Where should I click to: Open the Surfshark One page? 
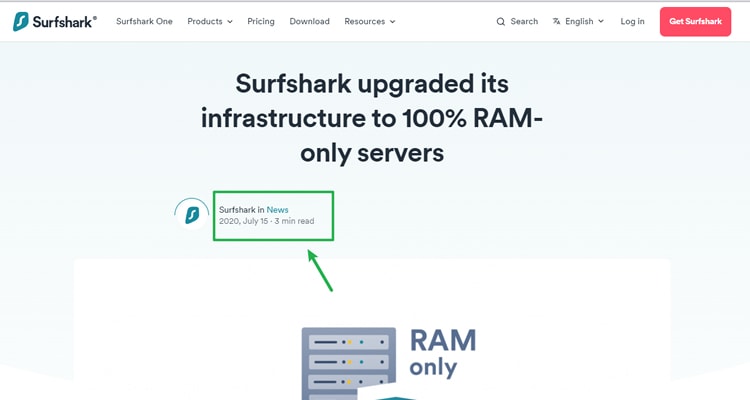click(x=144, y=22)
